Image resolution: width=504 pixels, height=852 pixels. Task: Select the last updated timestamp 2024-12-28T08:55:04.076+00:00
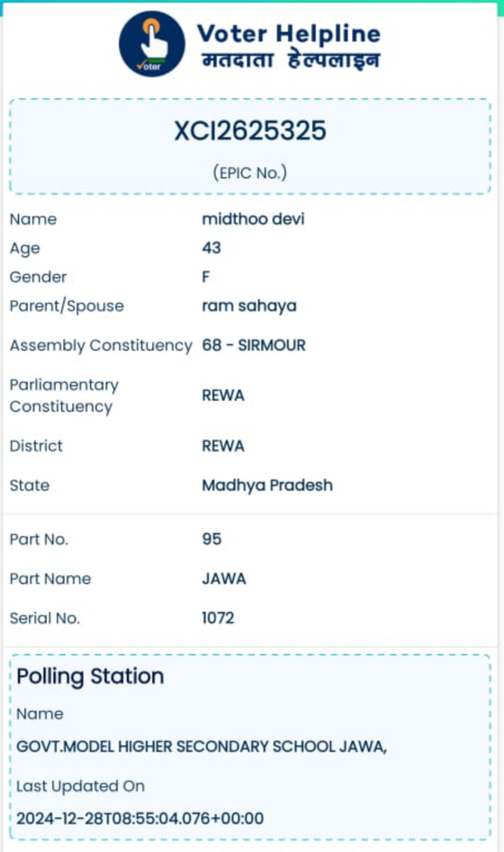point(140,818)
